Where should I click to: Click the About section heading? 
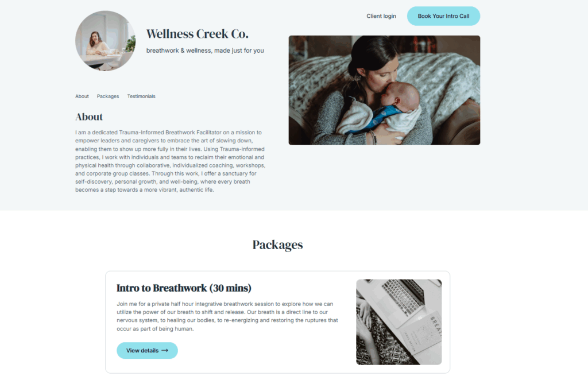89,117
